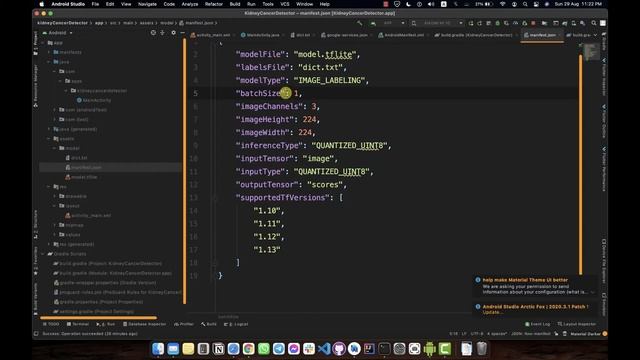Image resolution: width=640 pixels, height=360 pixels.
Task: Open Visual Studio Code from the Dock
Action: [x=324, y=349]
